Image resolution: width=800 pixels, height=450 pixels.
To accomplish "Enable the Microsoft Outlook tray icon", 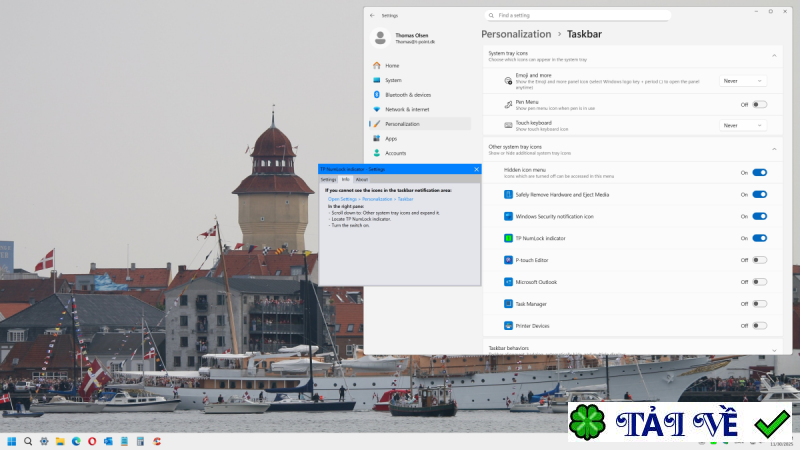I will pos(759,282).
